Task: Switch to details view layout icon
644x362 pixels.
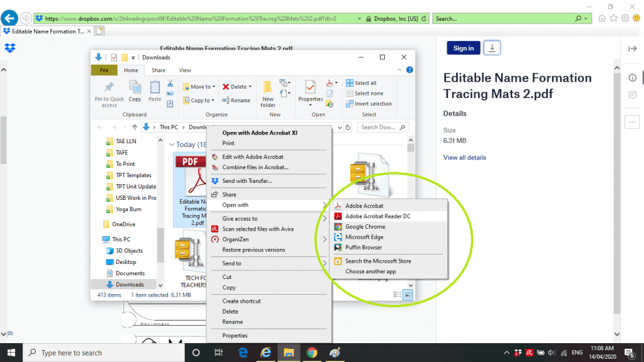Action: pyautogui.click(x=397, y=295)
